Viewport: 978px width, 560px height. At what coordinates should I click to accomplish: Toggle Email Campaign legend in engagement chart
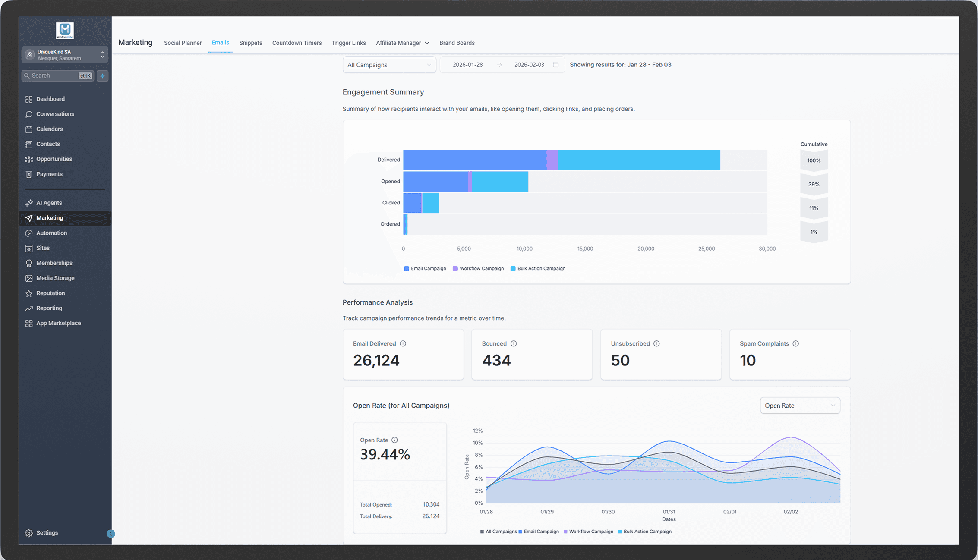coord(425,268)
